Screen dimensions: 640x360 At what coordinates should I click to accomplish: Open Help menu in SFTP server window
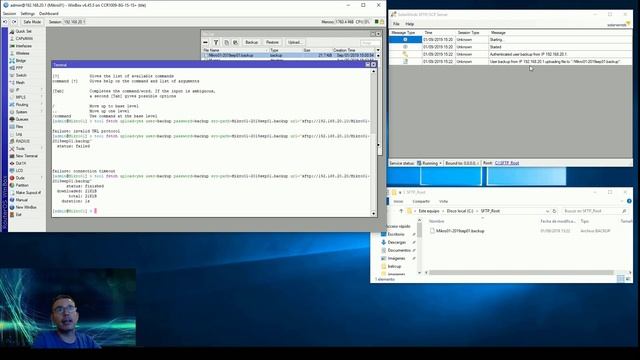[x=409, y=24]
